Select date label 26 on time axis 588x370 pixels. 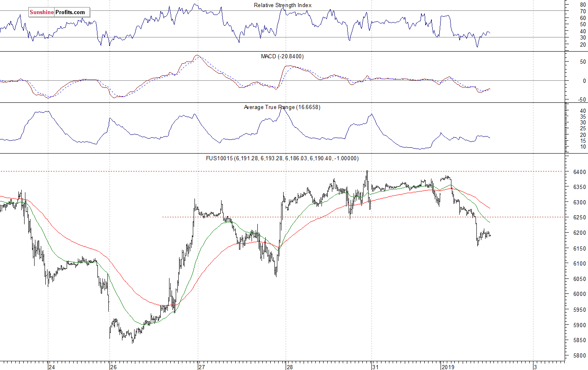114,367
